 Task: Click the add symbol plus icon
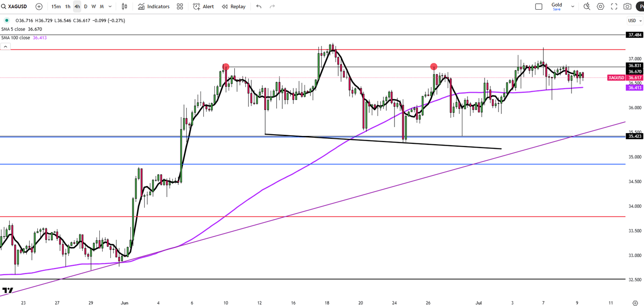39,6
